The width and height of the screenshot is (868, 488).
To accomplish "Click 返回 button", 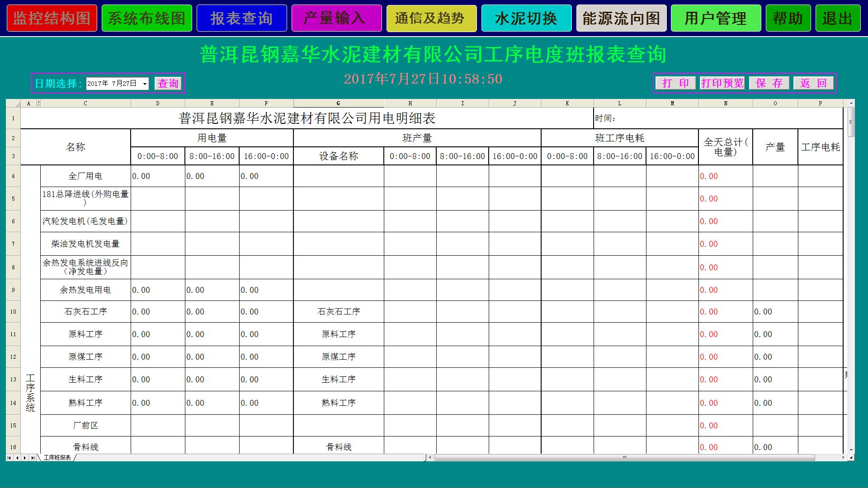I will 813,83.
